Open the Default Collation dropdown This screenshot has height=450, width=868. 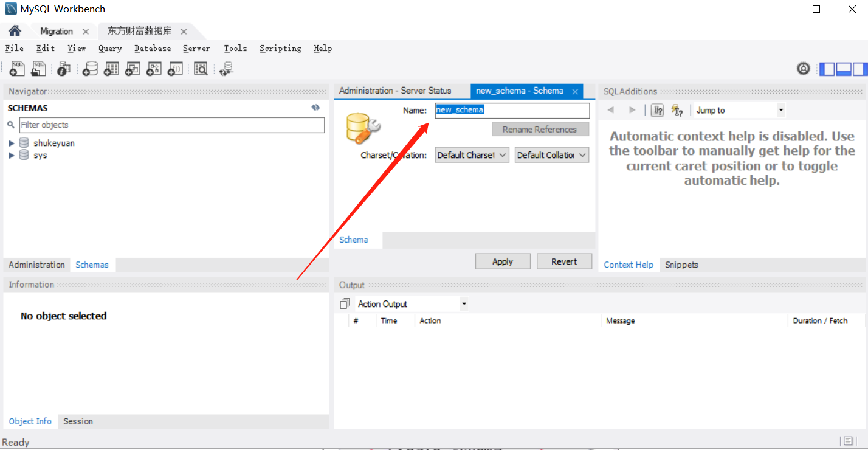[552, 155]
